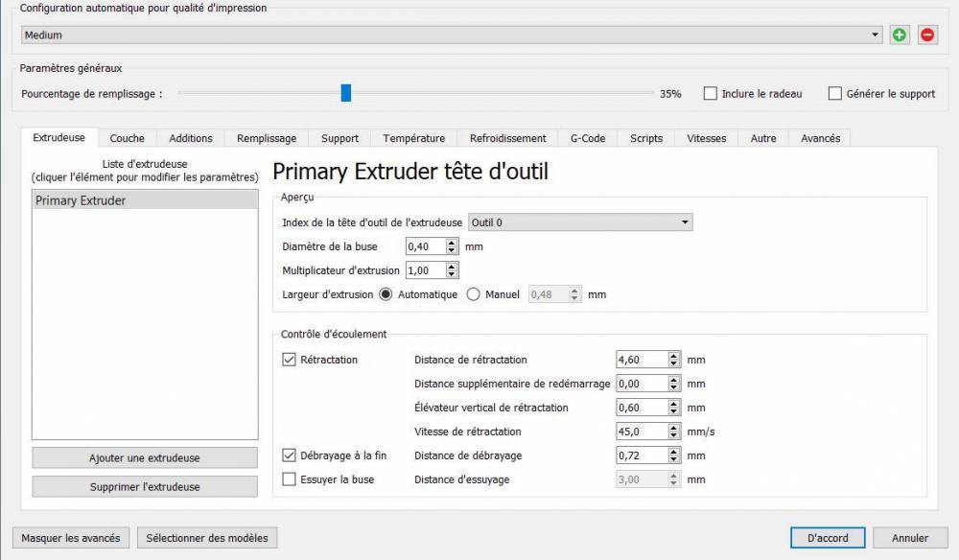The width and height of the screenshot is (959, 560).
Task: Open the Température tab
Action: [x=414, y=138]
